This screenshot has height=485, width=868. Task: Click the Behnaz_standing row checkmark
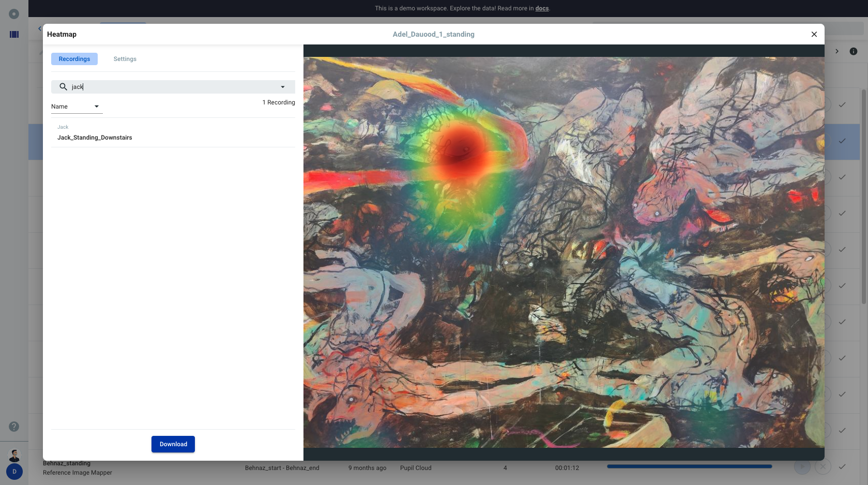(842, 466)
